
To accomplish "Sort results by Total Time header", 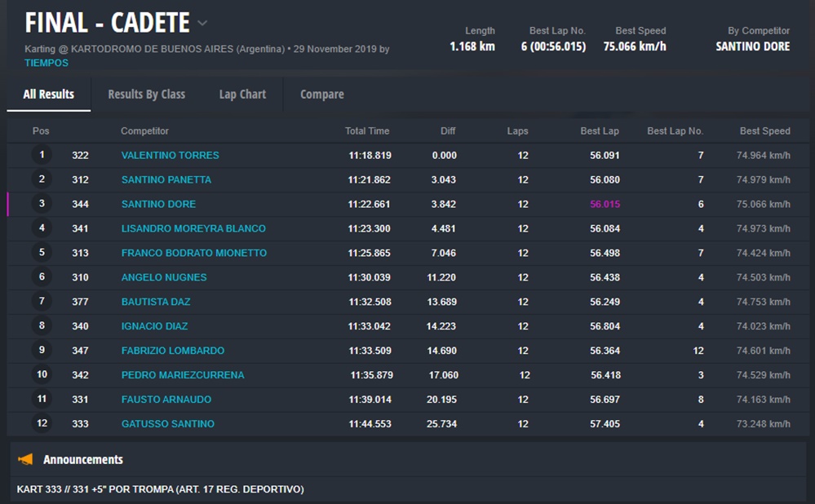I will 367,131.
